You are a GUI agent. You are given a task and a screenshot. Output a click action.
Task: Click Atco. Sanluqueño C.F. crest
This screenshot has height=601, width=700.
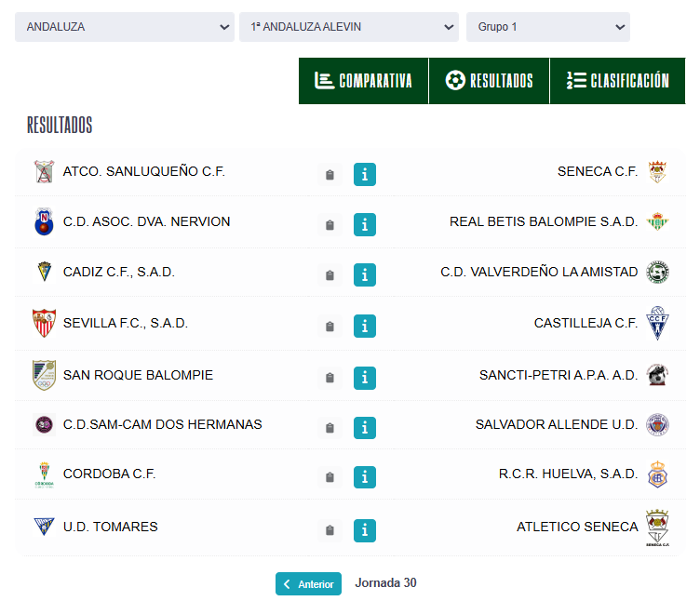(44, 172)
